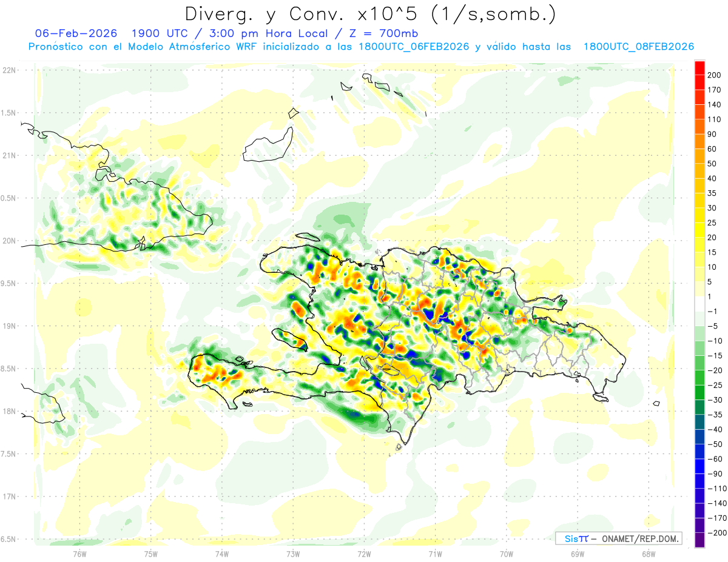Click latitude label "20N"
Image resolution: width=728 pixels, height=562 pixels.
9,241
